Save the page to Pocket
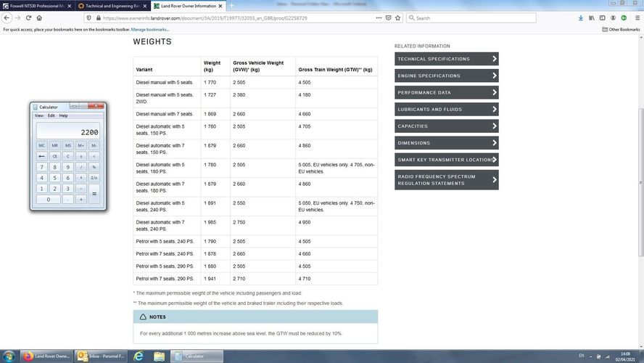This screenshot has height=363, width=644. click(x=388, y=18)
